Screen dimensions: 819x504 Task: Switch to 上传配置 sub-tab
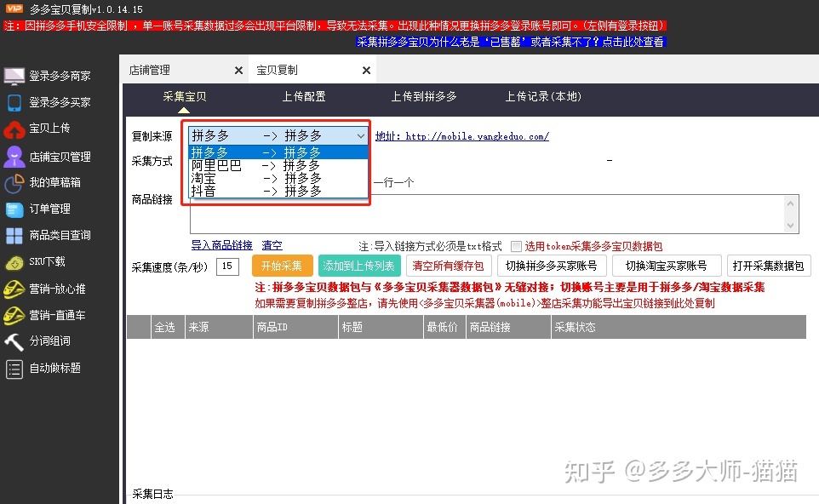coord(304,96)
